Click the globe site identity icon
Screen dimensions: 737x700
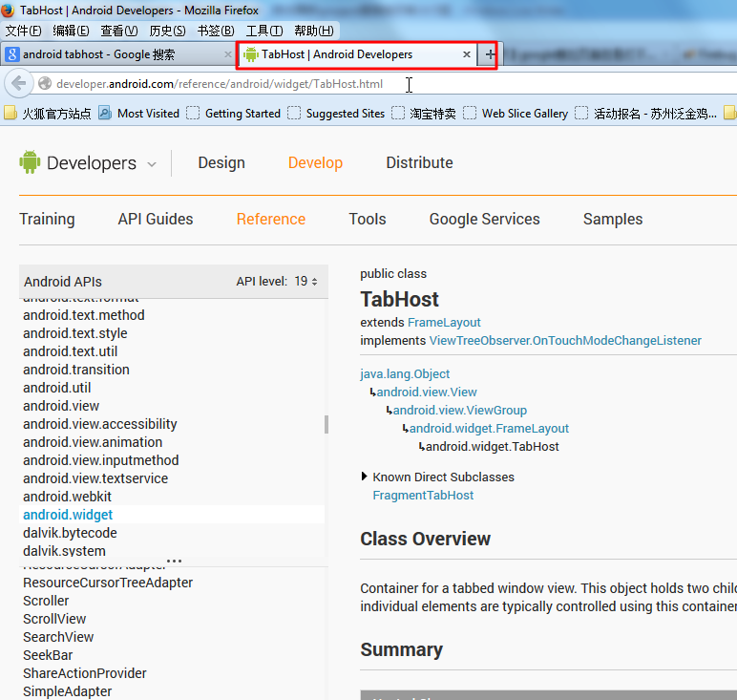click(45, 84)
